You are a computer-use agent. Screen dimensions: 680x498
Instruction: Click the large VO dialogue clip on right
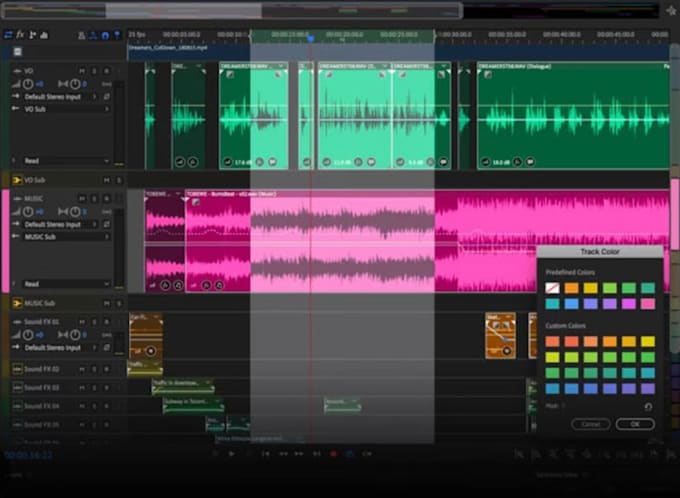tap(573, 115)
